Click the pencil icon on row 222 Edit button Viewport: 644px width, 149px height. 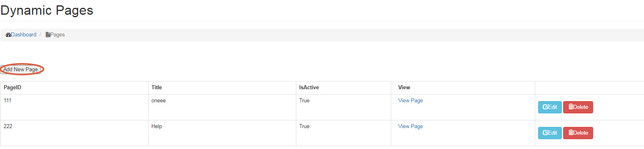545,133
